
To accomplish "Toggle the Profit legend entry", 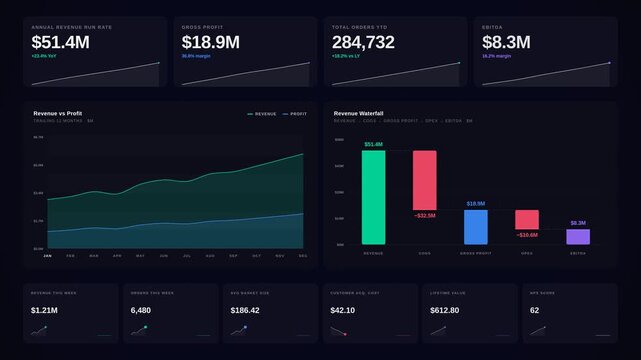I will pos(295,114).
